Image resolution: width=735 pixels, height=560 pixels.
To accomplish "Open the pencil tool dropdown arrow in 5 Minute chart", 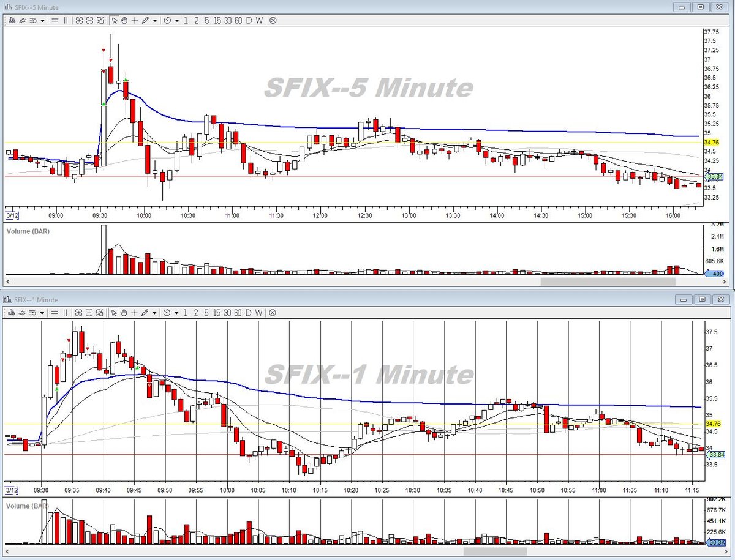I will pos(155,20).
